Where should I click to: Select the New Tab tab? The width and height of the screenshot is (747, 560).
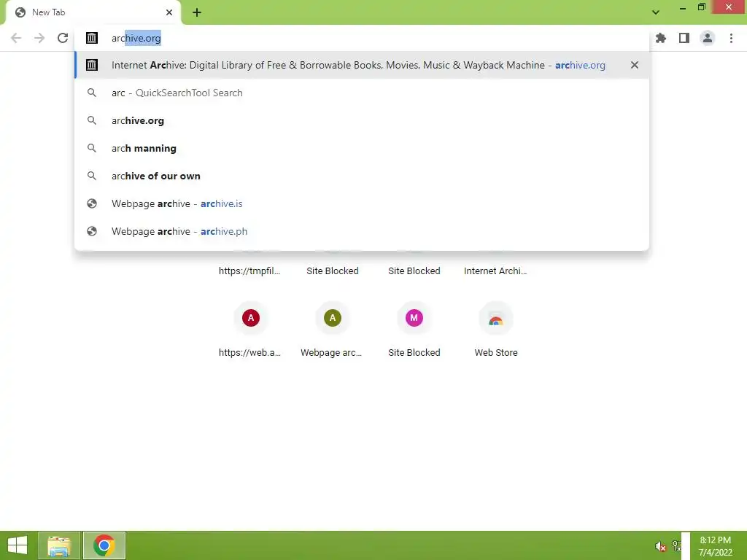[93, 12]
